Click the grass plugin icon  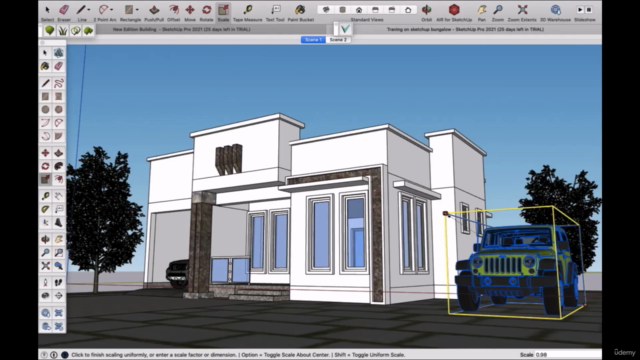62,30
